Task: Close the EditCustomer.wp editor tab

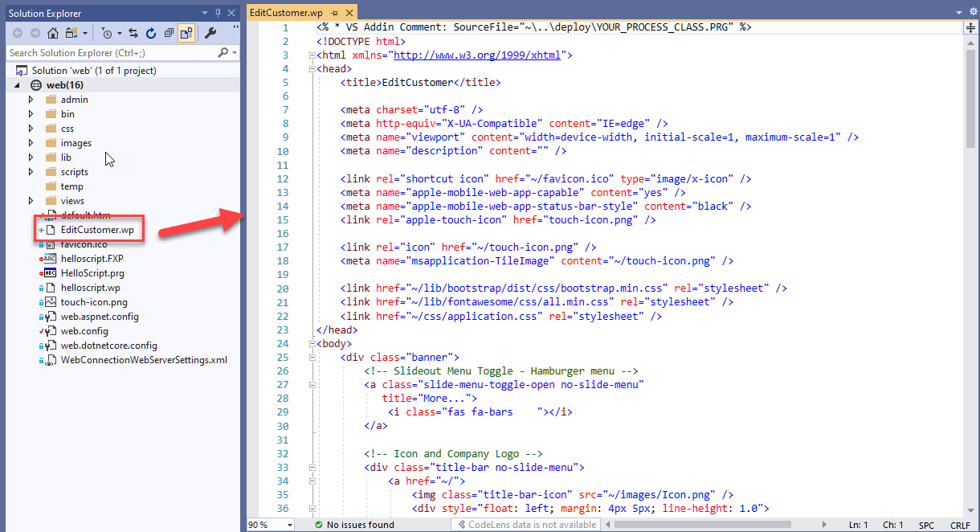Action: click(349, 14)
